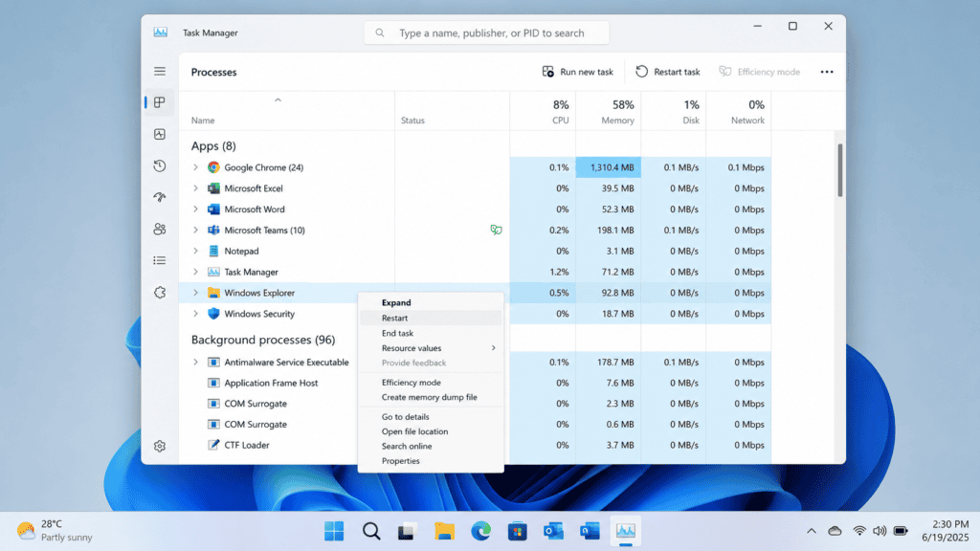
Task: Expand the Microsoft Teams process group
Action: tap(195, 230)
